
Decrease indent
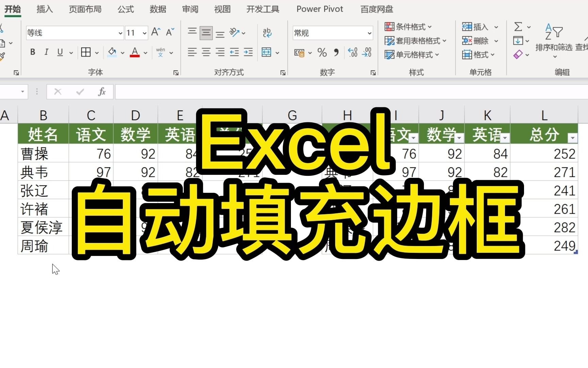(x=234, y=52)
